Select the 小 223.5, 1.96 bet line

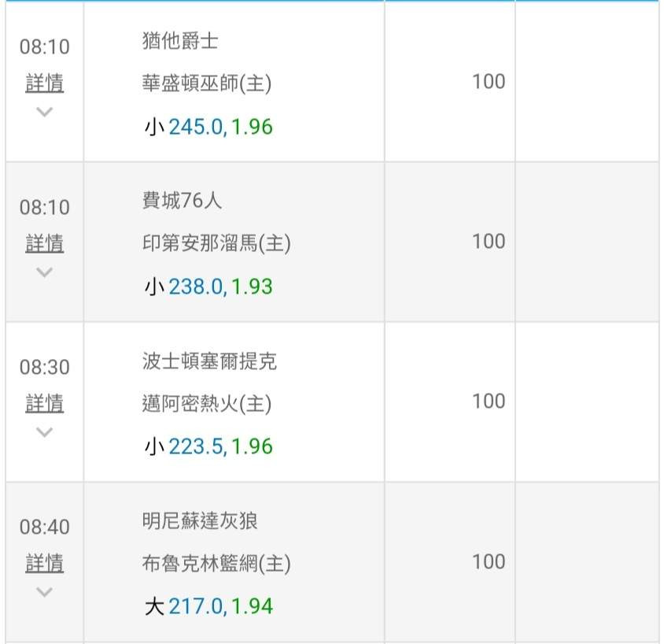coord(208,447)
